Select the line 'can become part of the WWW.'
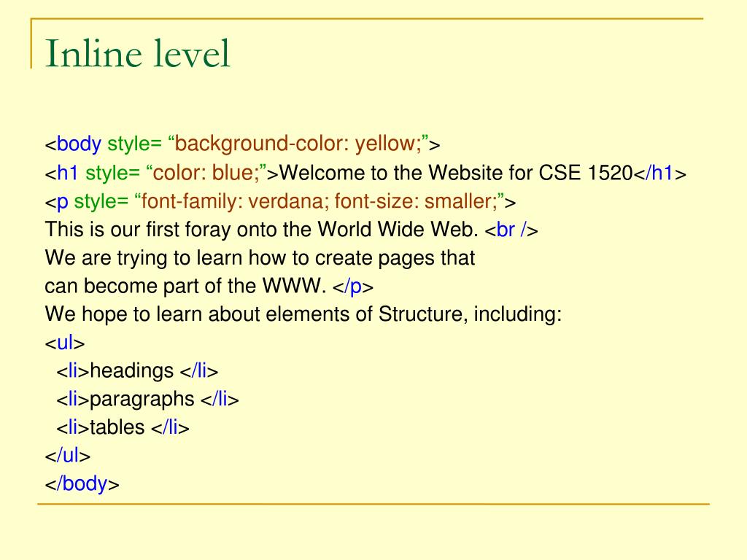The width and height of the screenshot is (747, 560). tap(209, 286)
